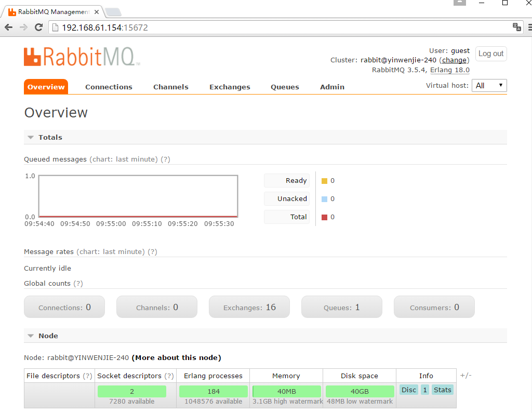Reload the page with refresh icon
The width and height of the screenshot is (532, 413).
(x=38, y=28)
